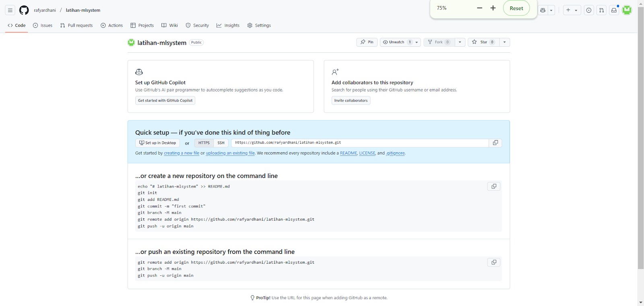Click the Invite collaborators button
The width and height of the screenshot is (644, 306).
351,101
